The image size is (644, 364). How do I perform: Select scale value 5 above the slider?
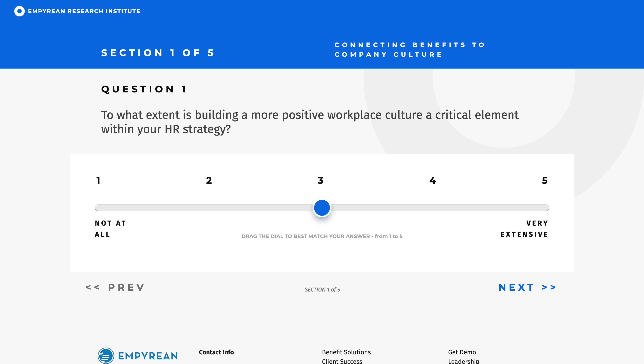point(545,180)
